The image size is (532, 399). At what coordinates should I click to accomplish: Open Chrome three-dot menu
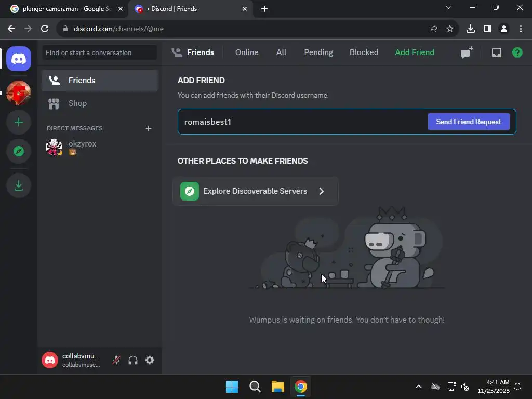pos(521,29)
